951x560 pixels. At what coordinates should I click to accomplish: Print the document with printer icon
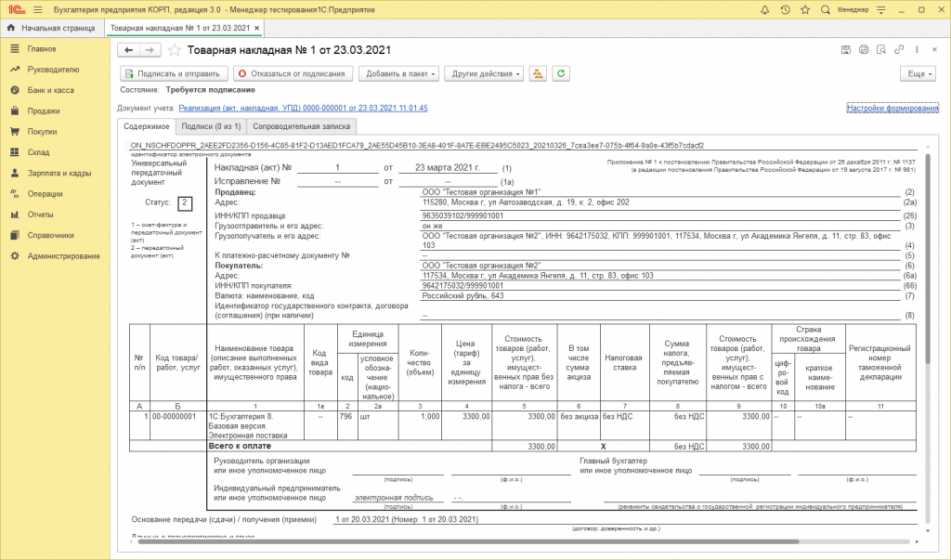point(864,50)
